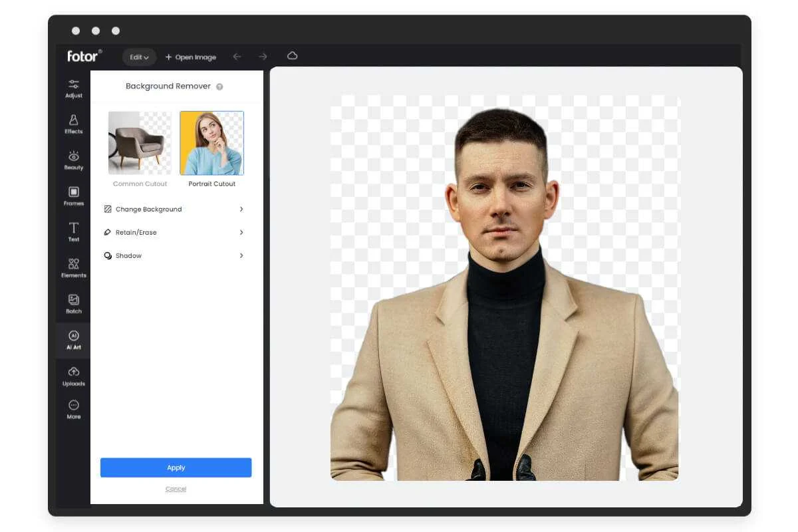The image size is (798, 532).
Task: Open the Elements panel
Action: click(x=73, y=267)
